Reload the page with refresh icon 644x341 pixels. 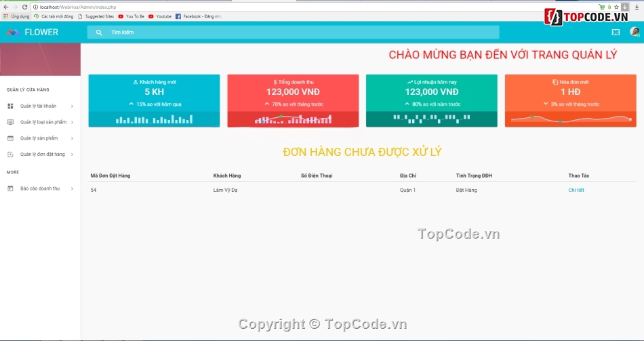point(24,7)
